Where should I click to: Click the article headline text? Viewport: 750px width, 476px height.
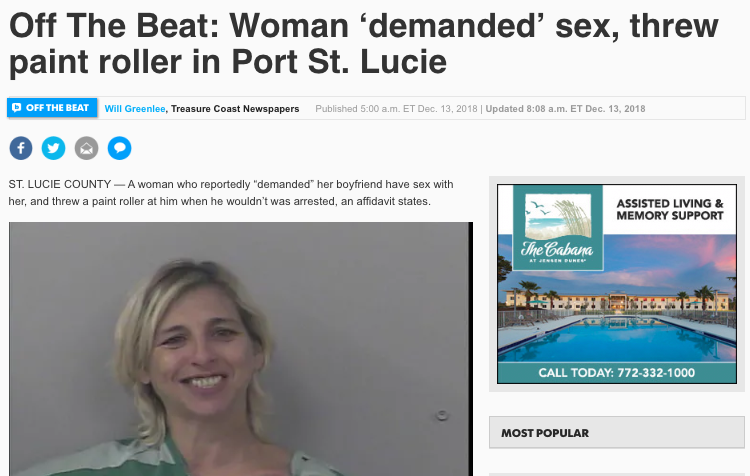(364, 44)
